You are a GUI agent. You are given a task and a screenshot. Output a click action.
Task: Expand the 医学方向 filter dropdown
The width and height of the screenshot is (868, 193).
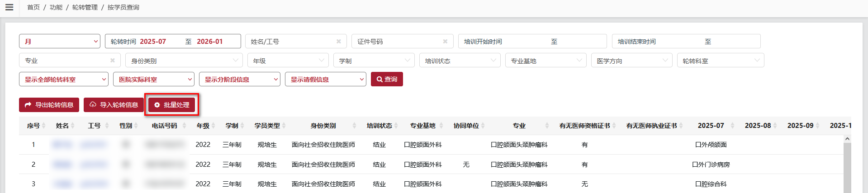pos(632,61)
